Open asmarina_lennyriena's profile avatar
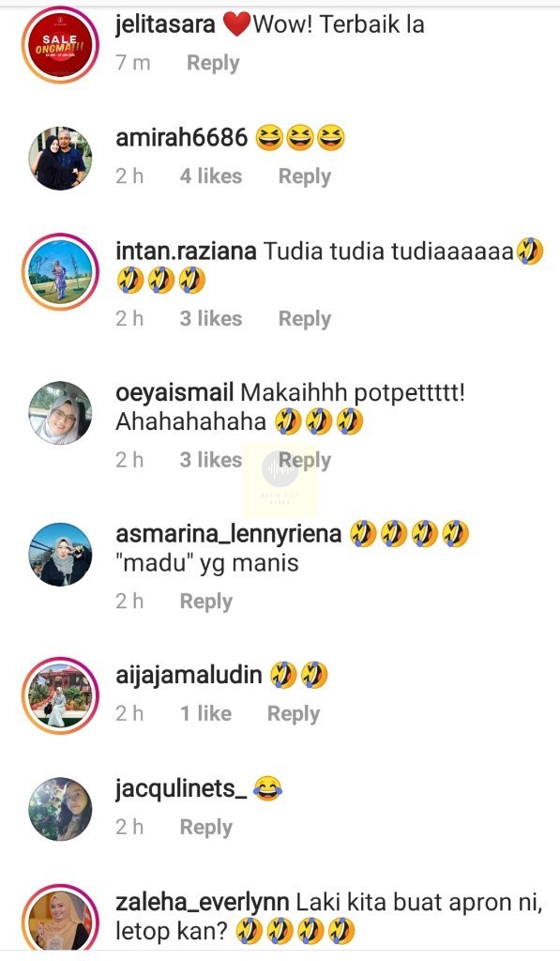 60,554
